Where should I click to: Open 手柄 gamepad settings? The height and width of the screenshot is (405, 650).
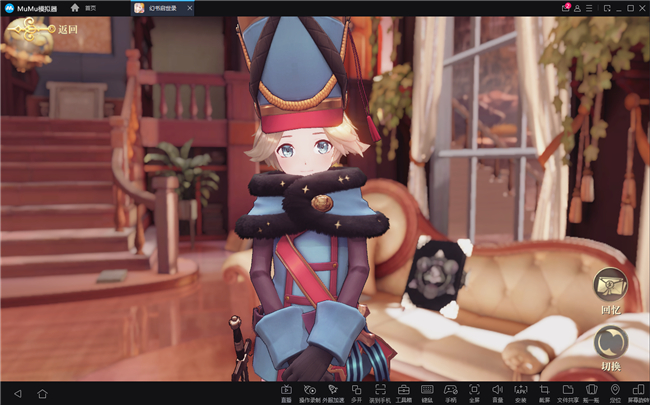[451, 393]
